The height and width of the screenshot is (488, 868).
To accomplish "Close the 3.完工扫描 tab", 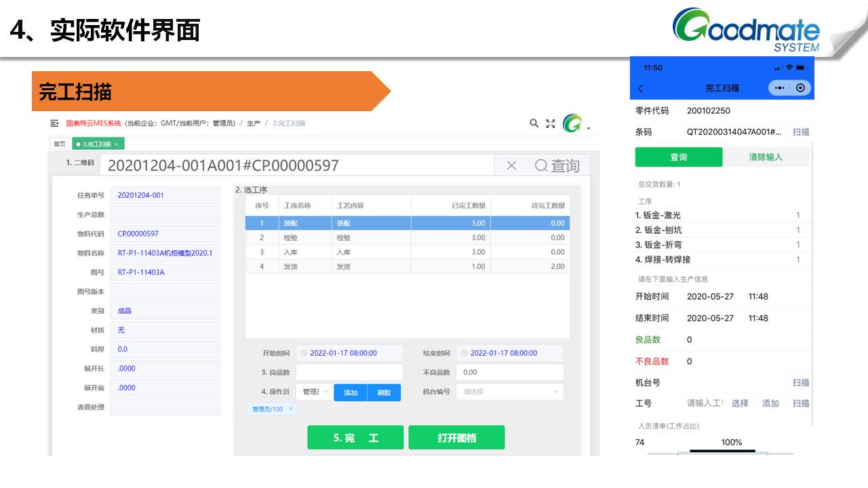I will coord(116,144).
